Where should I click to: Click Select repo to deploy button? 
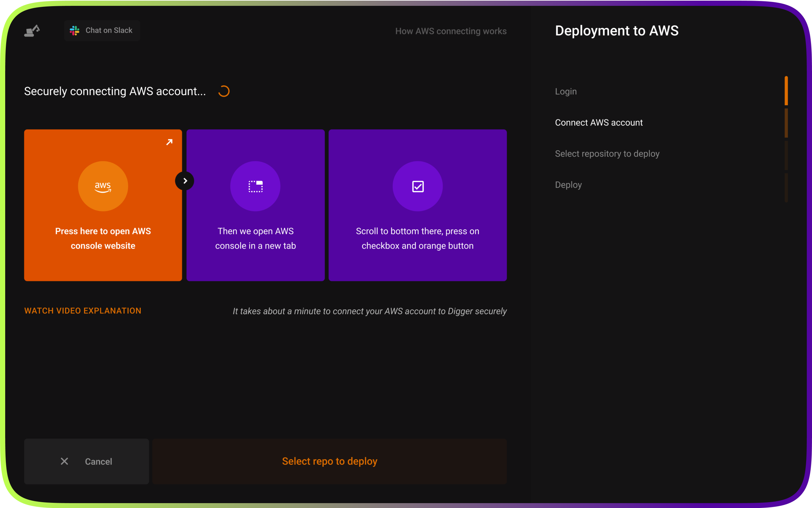[329, 461]
